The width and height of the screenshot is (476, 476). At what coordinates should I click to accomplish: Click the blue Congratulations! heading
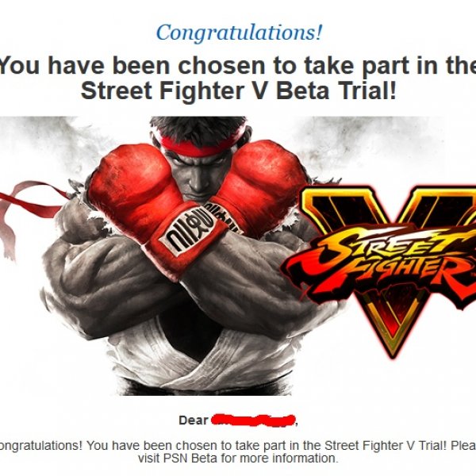pos(239,33)
